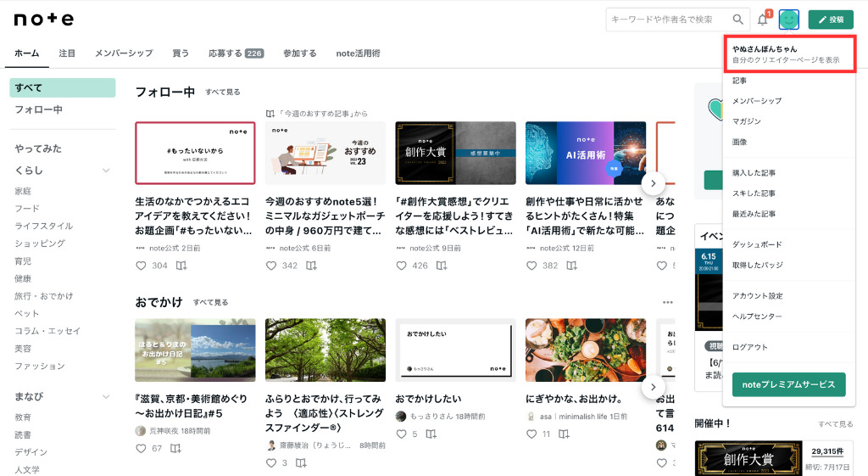Open the notifications bell
Screen dimensions: 868x476
pyautogui.click(x=763, y=20)
